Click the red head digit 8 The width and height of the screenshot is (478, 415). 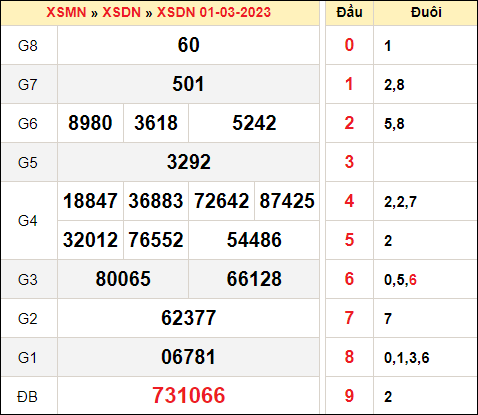coord(349,357)
